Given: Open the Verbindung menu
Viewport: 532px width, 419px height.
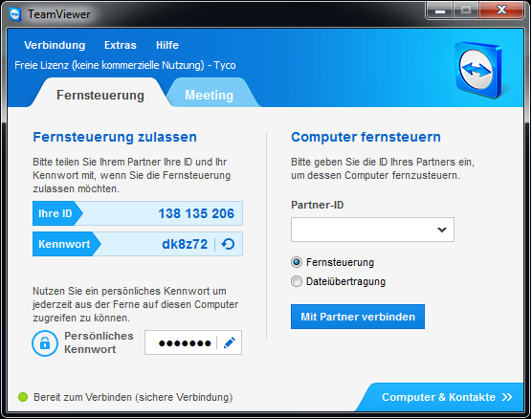Looking at the screenshot, I should (x=55, y=45).
